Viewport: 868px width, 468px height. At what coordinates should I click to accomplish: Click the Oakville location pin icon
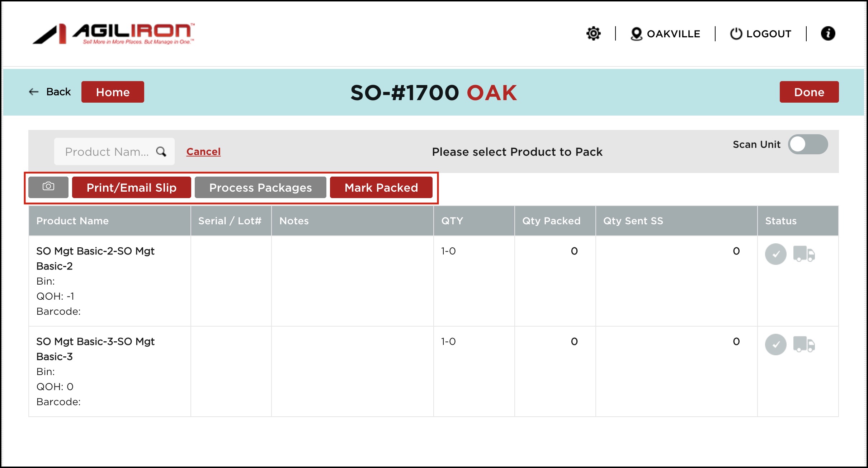pyautogui.click(x=636, y=34)
